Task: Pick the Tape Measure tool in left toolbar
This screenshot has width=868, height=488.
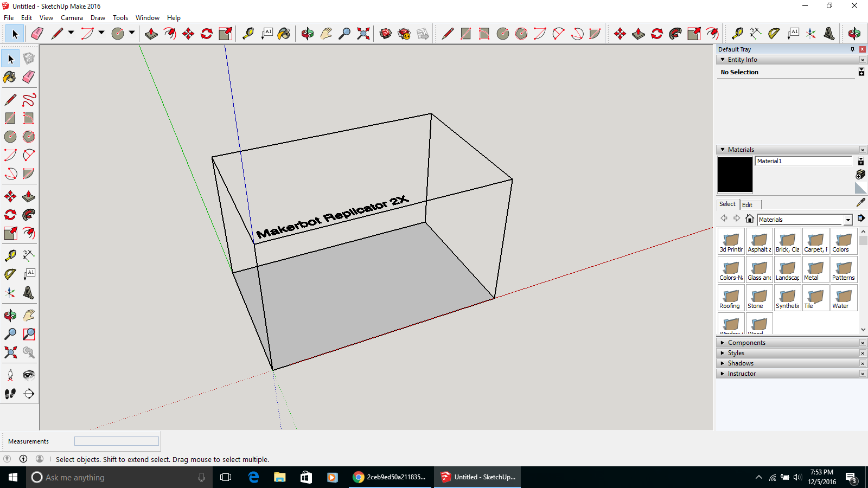Action: click(x=10, y=256)
